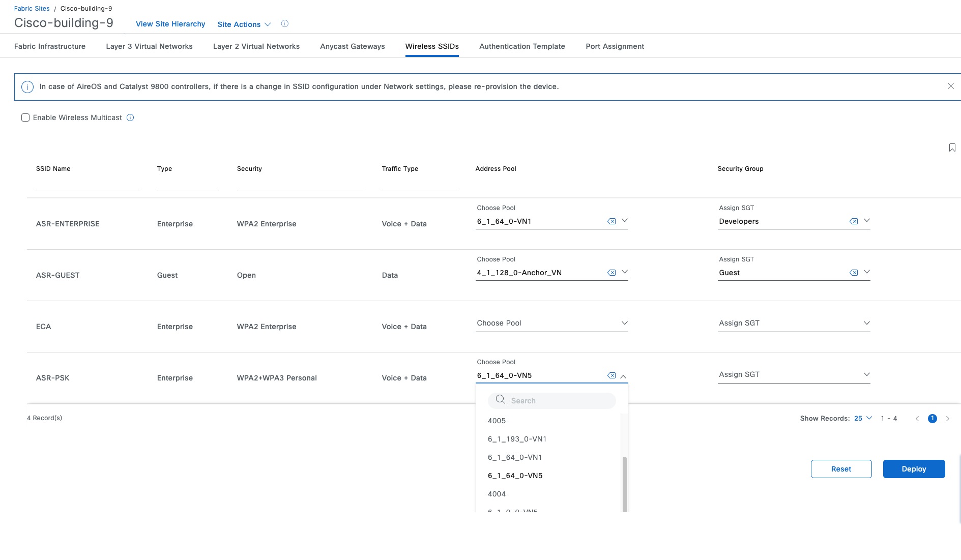The height and width of the screenshot is (560, 961).
Task: Go back via the Fabric Sites breadcrumb link
Action: (32, 8)
